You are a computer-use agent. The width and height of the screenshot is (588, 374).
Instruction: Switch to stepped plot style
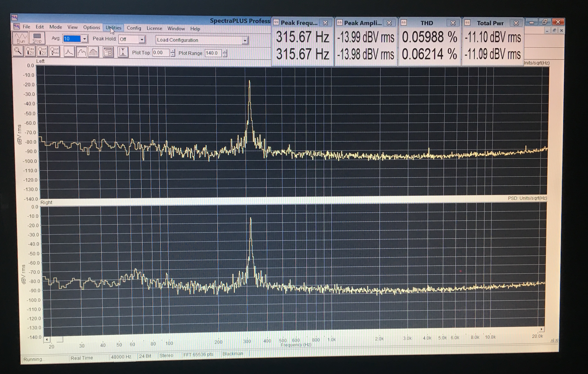pyautogui.click(x=81, y=52)
